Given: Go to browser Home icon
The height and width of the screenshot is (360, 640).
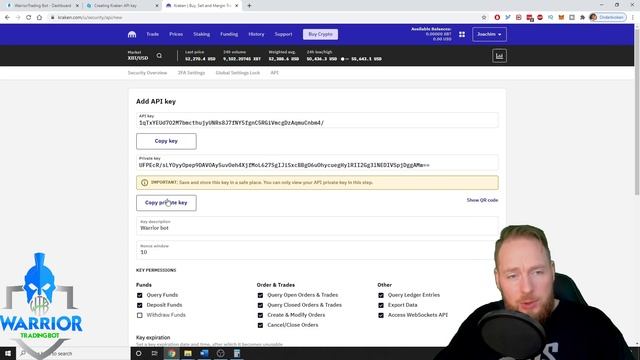Looking at the screenshot, I should 39,18.
